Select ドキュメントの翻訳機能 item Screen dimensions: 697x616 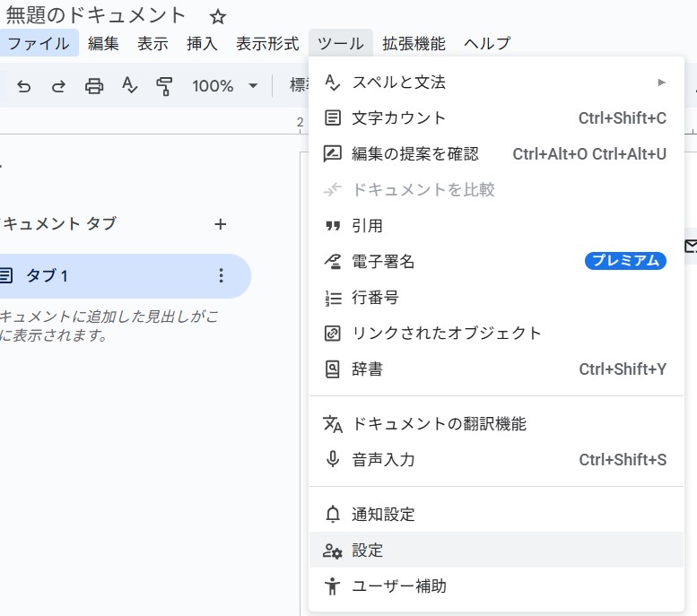[496, 423]
